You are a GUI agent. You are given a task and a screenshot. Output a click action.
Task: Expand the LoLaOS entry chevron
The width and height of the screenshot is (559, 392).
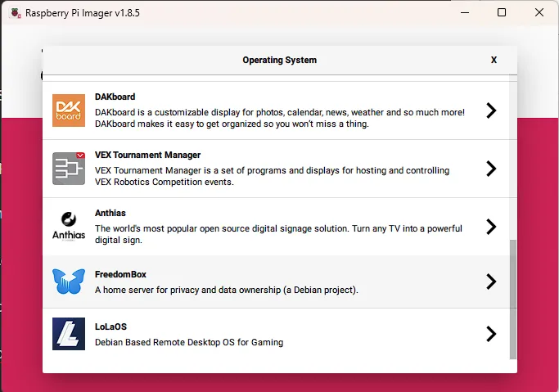pyautogui.click(x=491, y=334)
